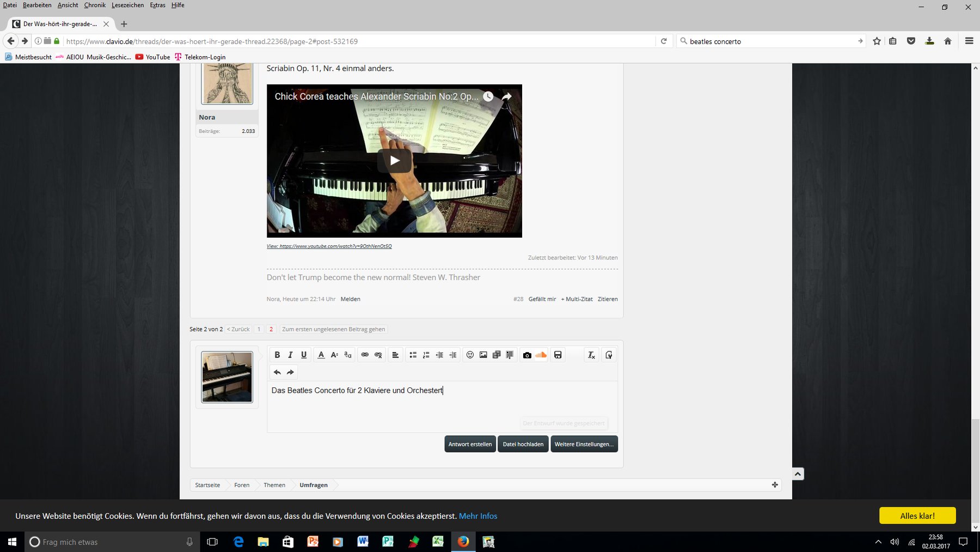Click remove link icon in editor
Viewport: 980px width, 552px height.
[378, 355]
